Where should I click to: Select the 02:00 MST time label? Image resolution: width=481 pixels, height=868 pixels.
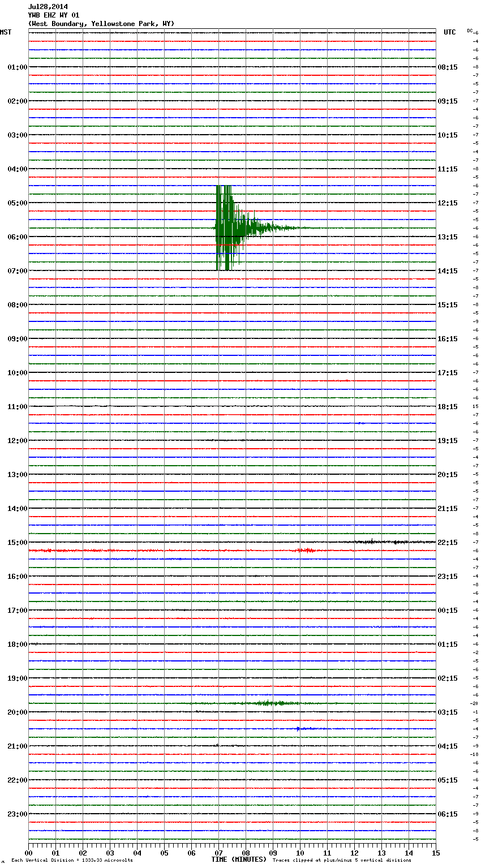tap(18, 101)
